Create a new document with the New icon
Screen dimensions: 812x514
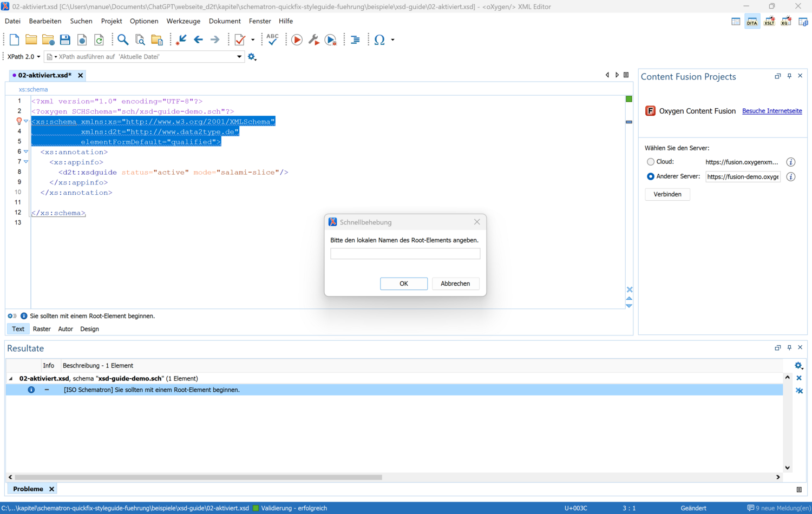[x=14, y=39]
